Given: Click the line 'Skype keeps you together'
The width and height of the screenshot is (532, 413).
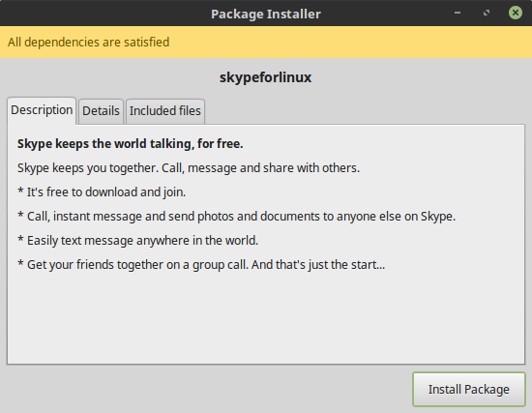Looking at the screenshot, I should coord(189,168).
